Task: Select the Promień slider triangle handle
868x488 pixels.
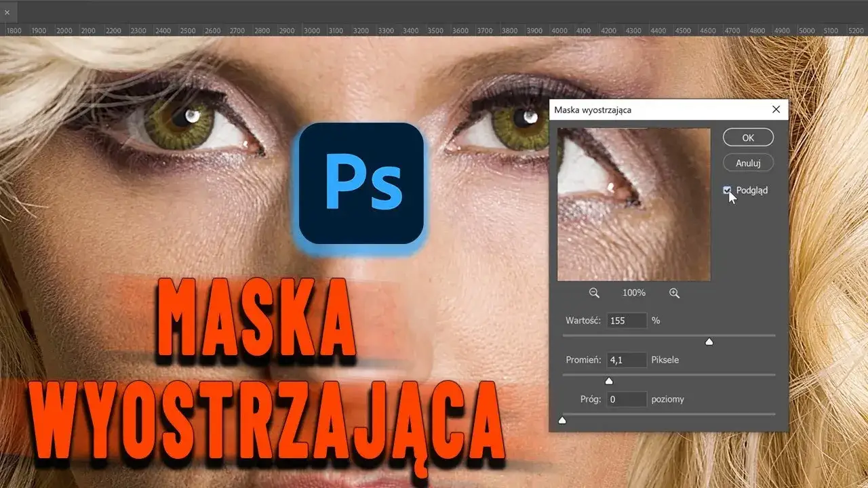Action: pyautogui.click(x=608, y=381)
